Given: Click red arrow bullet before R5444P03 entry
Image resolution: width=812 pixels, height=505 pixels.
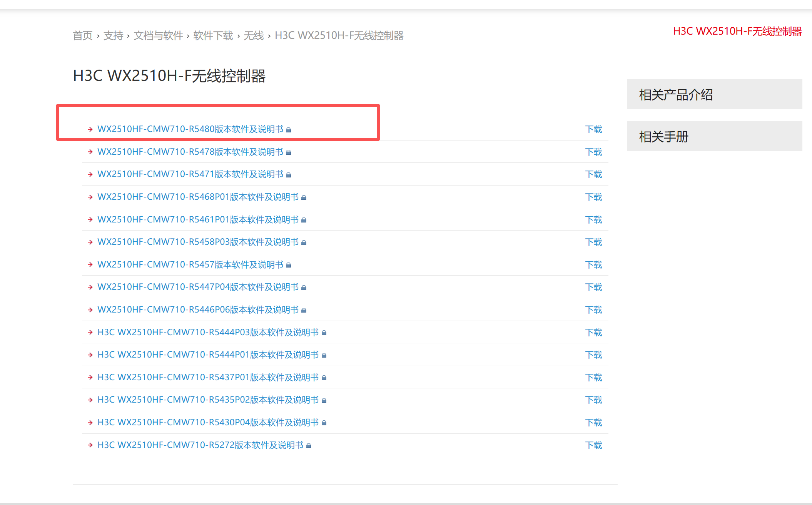Looking at the screenshot, I should pyautogui.click(x=90, y=332).
